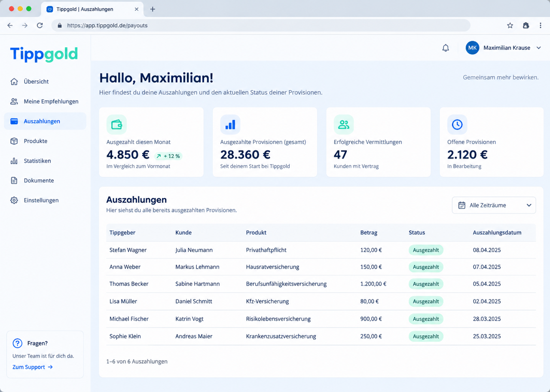
Task: Click the MK user avatar
Action: [x=473, y=48]
